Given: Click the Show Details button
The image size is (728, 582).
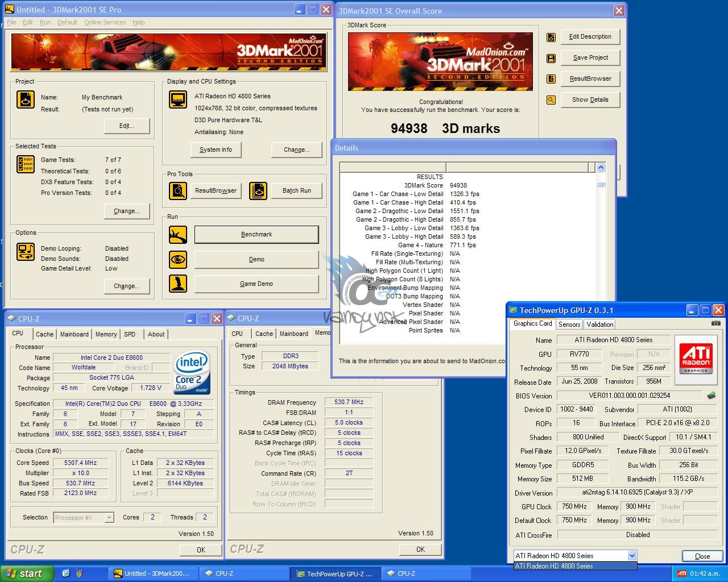Looking at the screenshot, I should (x=590, y=99).
